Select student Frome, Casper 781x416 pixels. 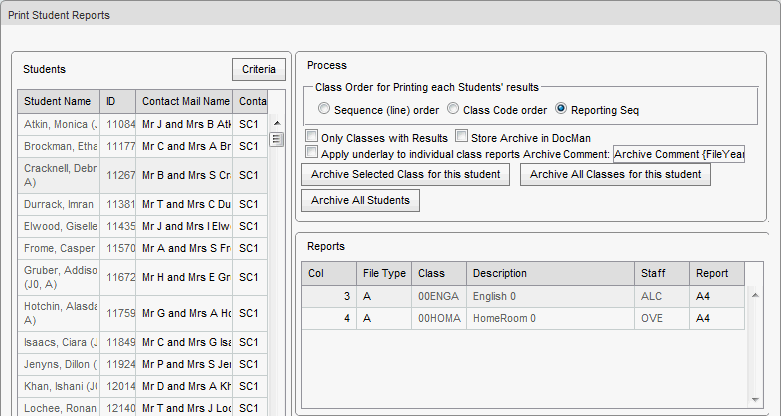tap(59, 248)
